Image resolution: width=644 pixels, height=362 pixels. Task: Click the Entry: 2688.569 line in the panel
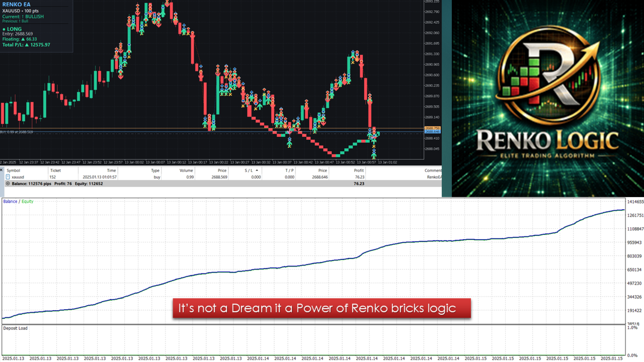click(18, 34)
